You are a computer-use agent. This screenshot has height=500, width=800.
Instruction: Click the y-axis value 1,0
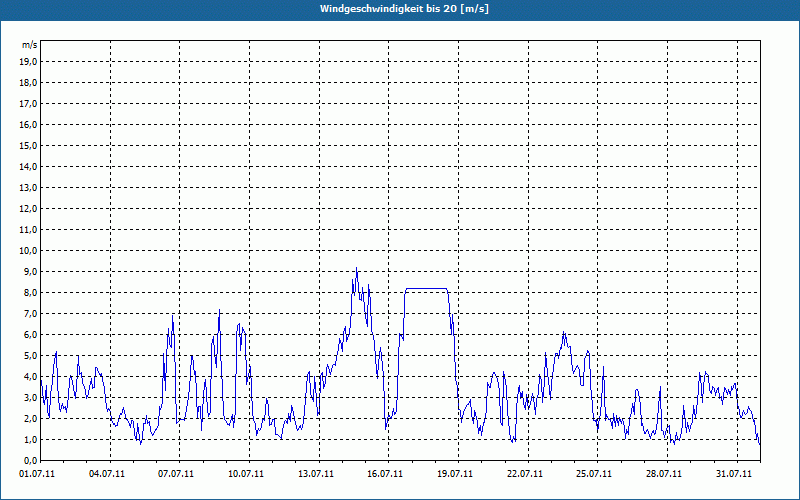click(30, 439)
